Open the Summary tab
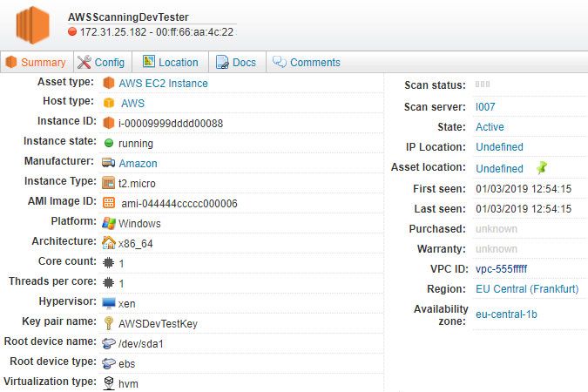 click(37, 62)
